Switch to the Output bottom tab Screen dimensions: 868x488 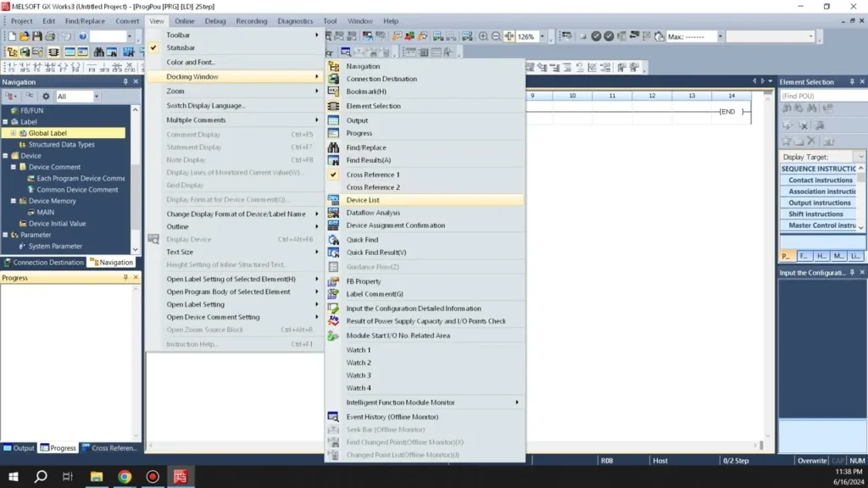pos(19,448)
